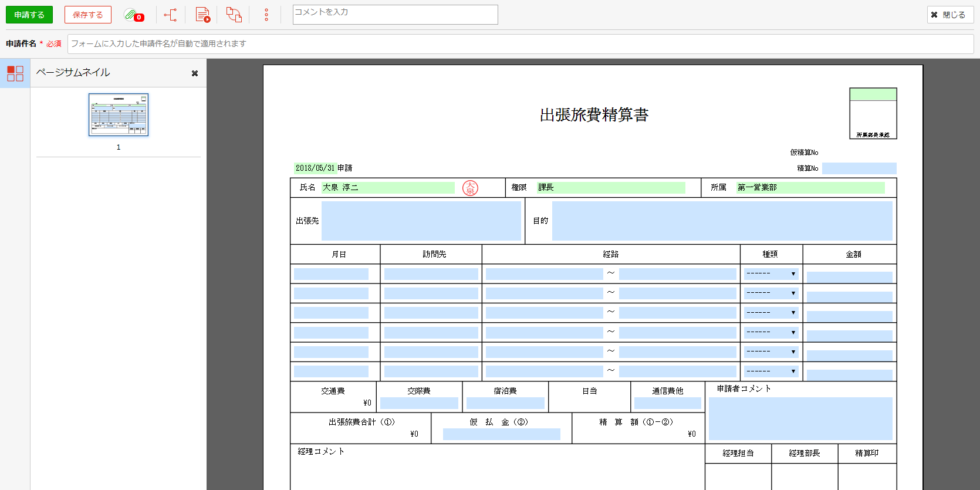Click the 精算No input field
980x490 pixels.
tap(859, 168)
